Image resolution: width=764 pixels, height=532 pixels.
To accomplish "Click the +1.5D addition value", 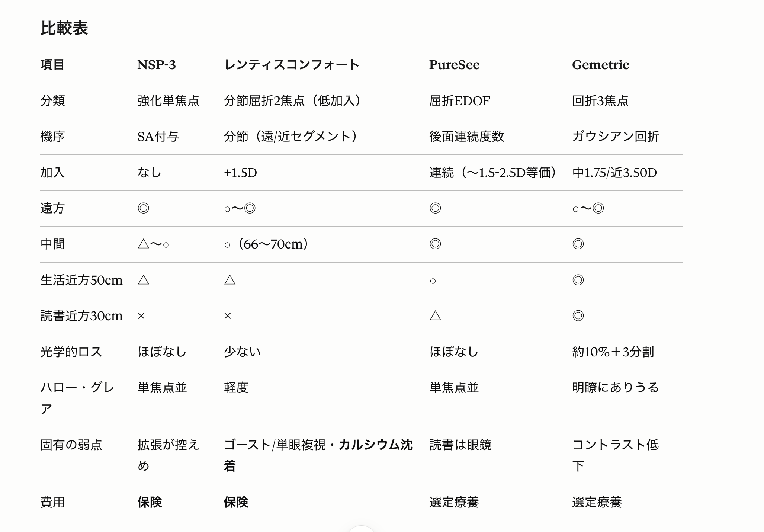I will [x=240, y=173].
